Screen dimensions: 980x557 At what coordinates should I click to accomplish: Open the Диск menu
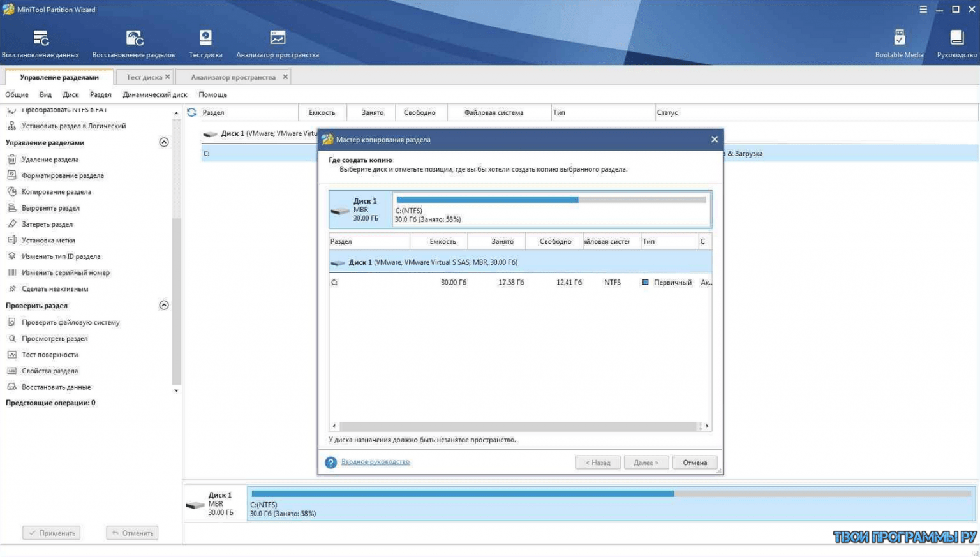[x=70, y=94]
